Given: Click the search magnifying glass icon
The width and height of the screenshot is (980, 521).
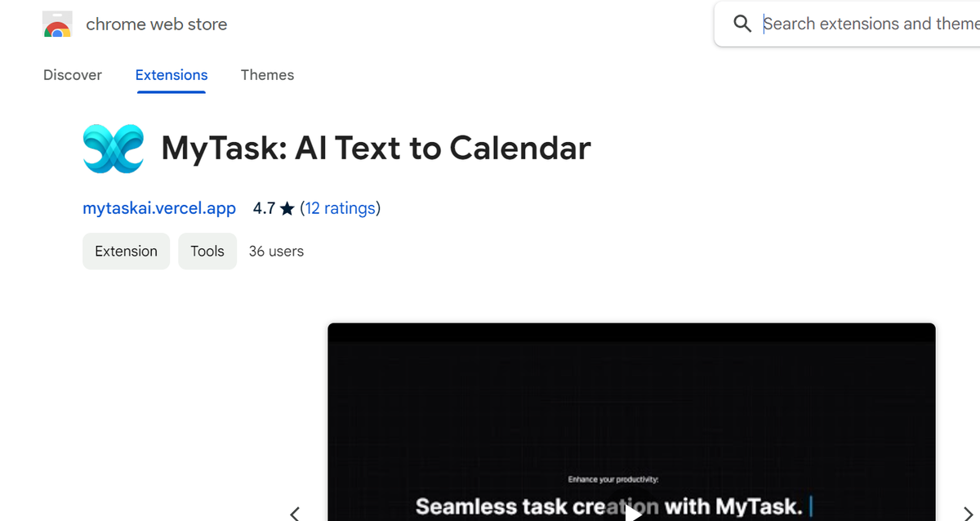Looking at the screenshot, I should click(x=742, y=24).
